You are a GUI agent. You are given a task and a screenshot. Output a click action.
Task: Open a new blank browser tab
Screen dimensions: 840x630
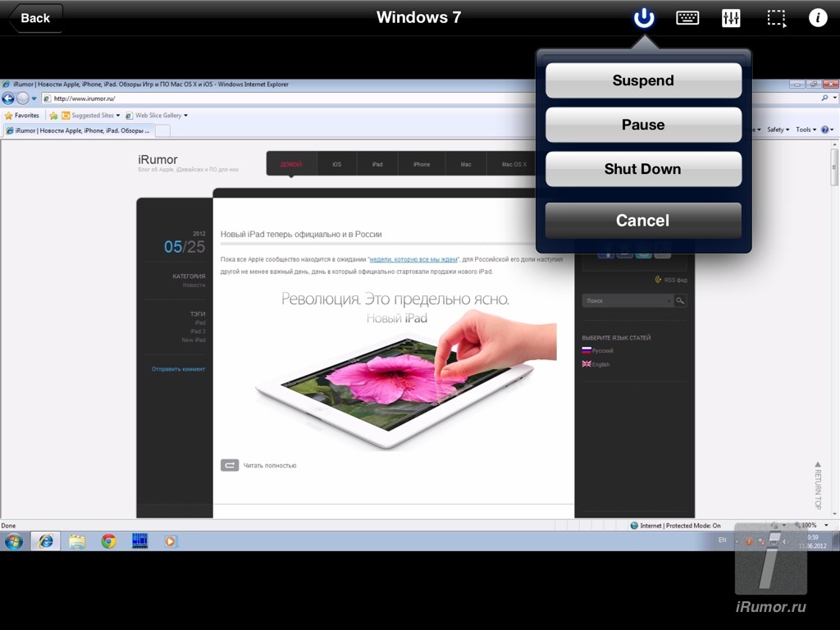(x=162, y=130)
